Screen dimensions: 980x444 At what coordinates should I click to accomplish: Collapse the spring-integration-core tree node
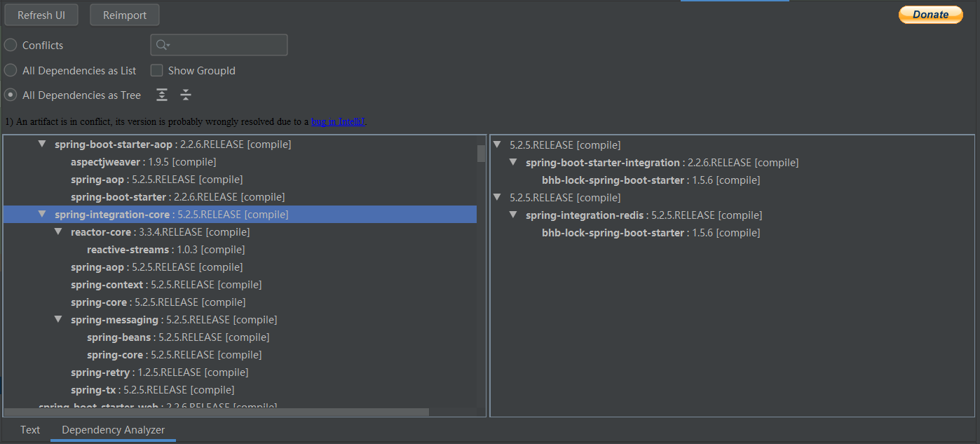pos(42,214)
